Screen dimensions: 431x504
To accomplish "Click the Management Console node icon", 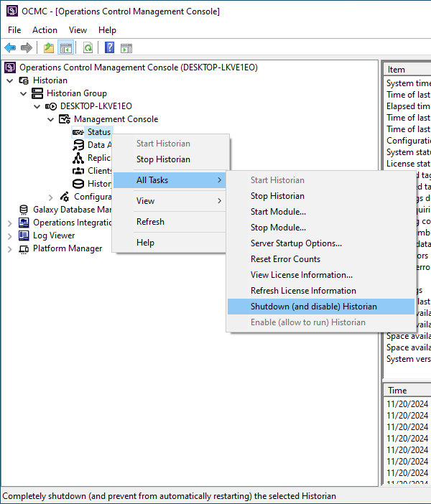I will pos(65,119).
